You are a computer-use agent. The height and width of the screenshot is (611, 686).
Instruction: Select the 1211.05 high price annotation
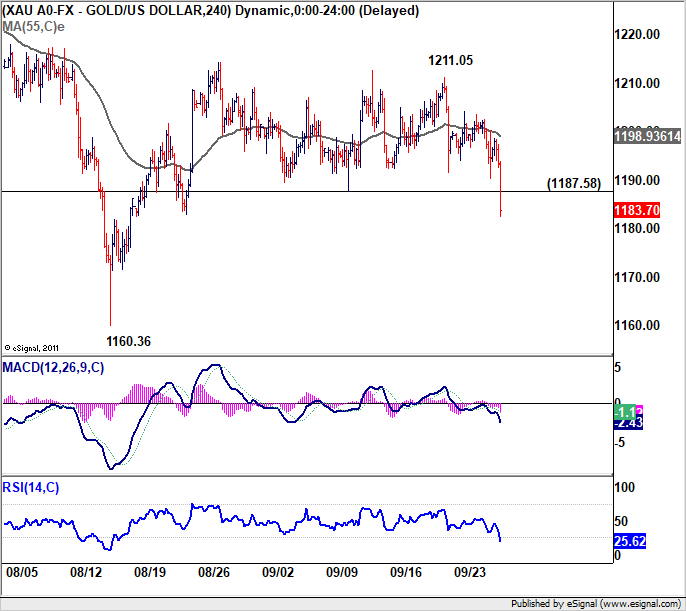450,60
